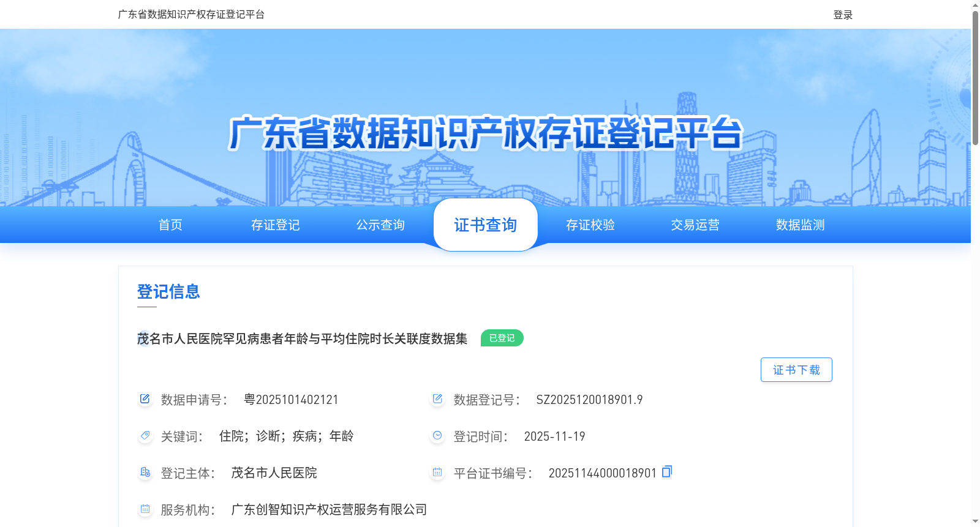The width and height of the screenshot is (980, 527).
Task: Click the 登录 link
Action: tap(843, 15)
